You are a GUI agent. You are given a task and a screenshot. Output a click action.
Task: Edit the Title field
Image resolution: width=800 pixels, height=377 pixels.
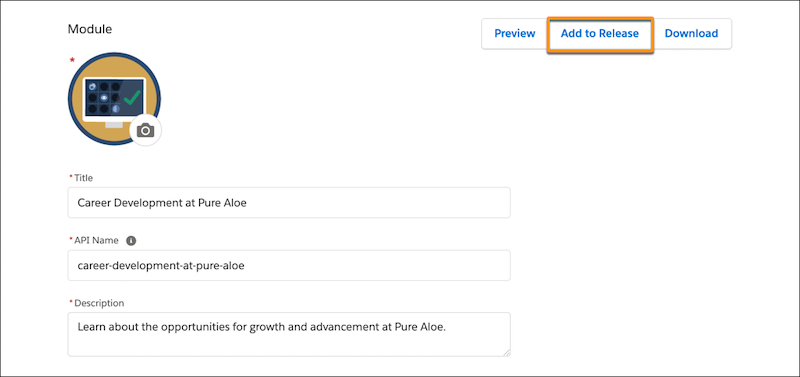point(289,203)
